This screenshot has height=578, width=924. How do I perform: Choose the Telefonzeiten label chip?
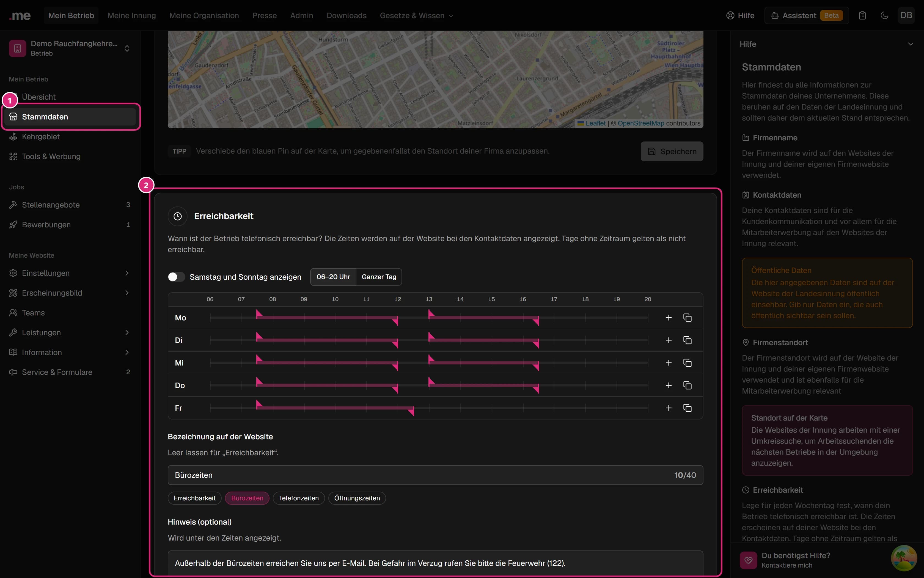(x=299, y=498)
